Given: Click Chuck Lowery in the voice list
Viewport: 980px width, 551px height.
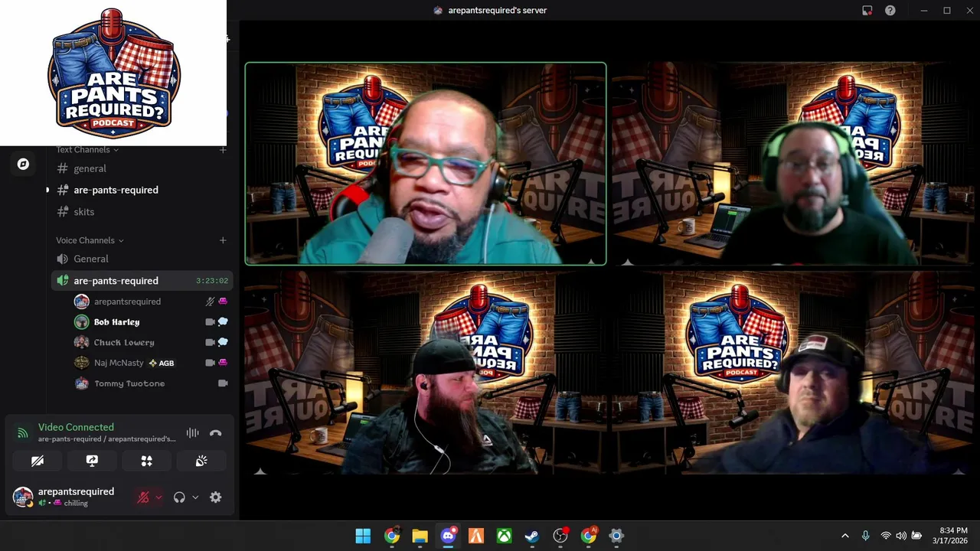Looking at the screenshot, I should point(123,342).
